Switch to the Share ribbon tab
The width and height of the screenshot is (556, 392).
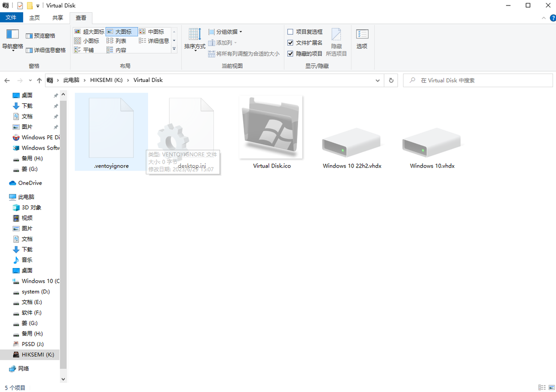tap(57, 18)
